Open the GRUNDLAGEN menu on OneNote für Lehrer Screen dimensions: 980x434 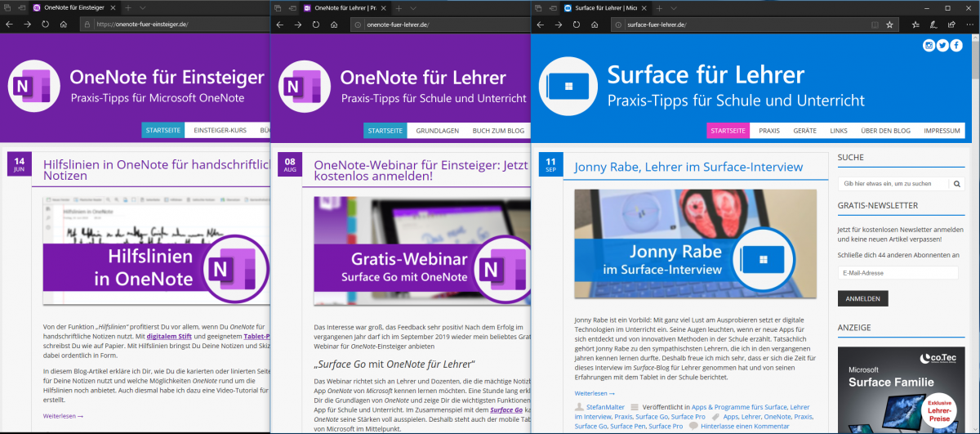(437, 131)
